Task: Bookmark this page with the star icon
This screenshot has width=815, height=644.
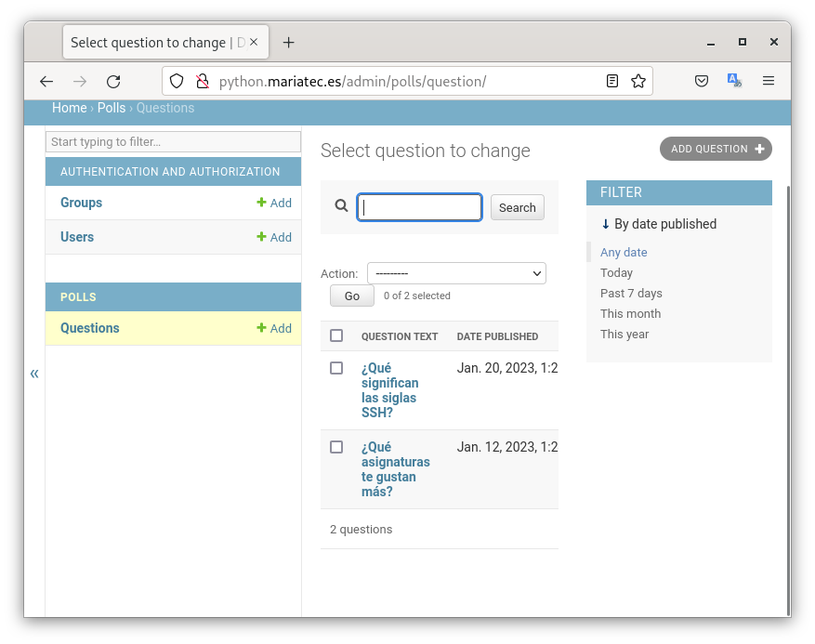Action: (638, 82)
